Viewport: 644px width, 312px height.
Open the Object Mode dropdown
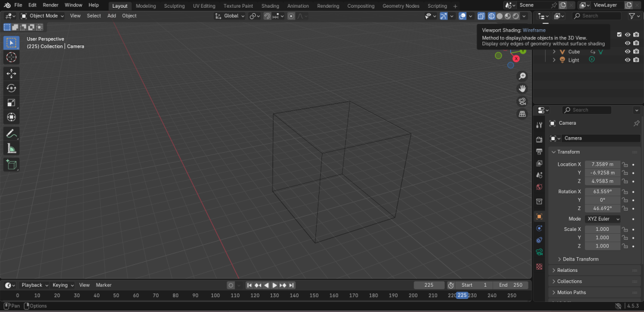[x=43, y=16]
